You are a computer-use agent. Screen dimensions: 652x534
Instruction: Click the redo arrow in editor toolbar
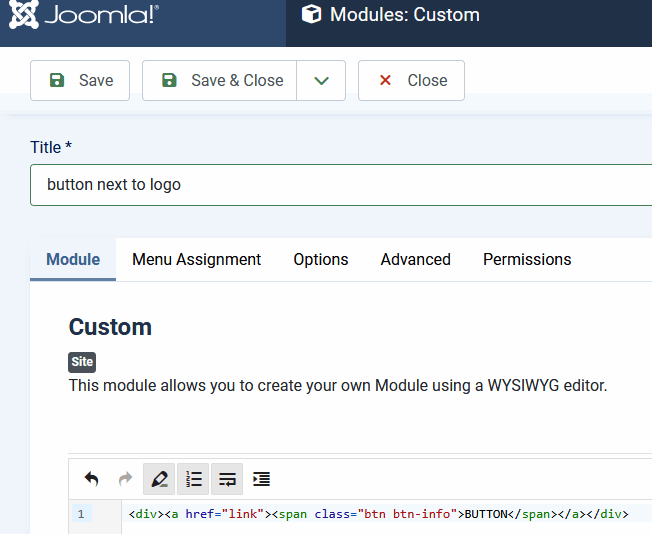tap(125, 479)
